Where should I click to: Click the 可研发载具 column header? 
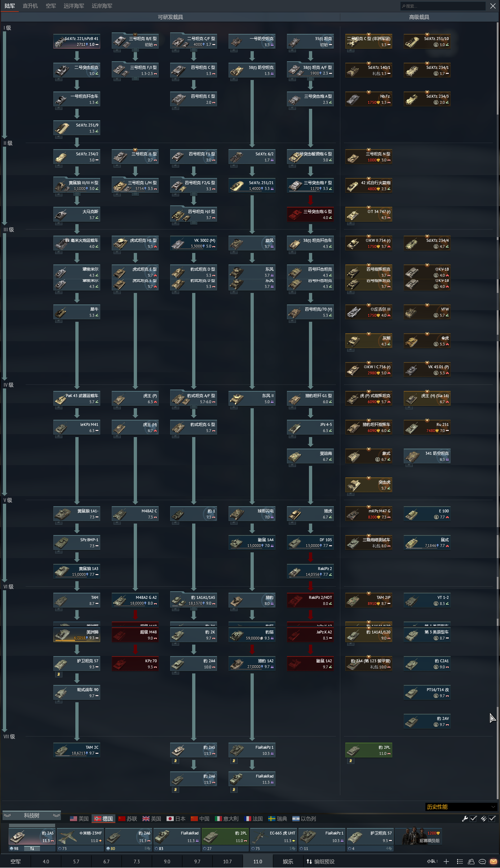tap(170, 17)
